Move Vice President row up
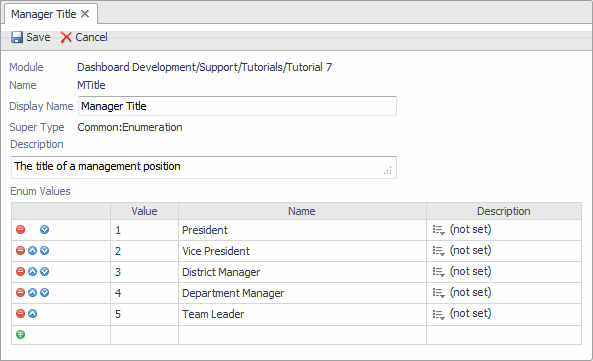 (x=33, y=251)
